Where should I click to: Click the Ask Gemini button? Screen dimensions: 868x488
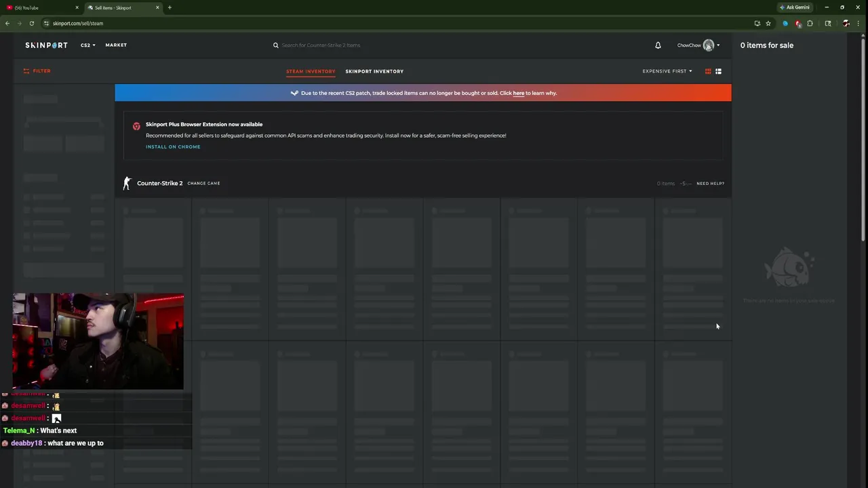coord(794,7)
